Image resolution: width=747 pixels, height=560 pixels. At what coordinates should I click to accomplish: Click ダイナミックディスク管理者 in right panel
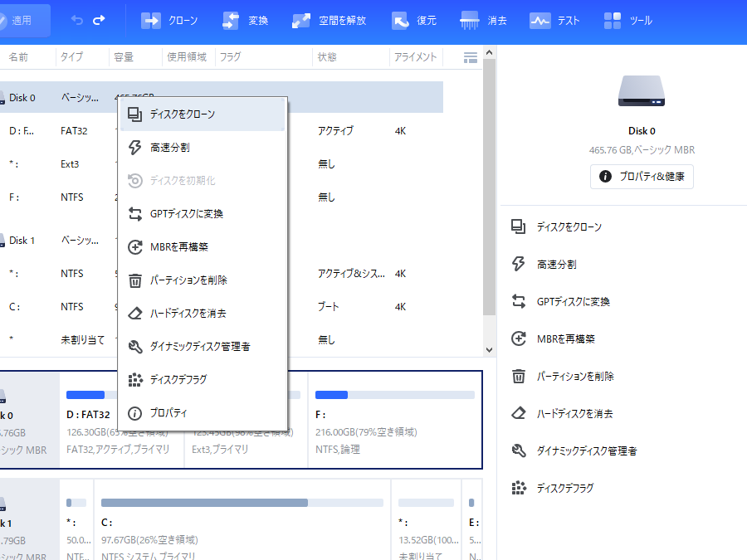coord(586,450)
